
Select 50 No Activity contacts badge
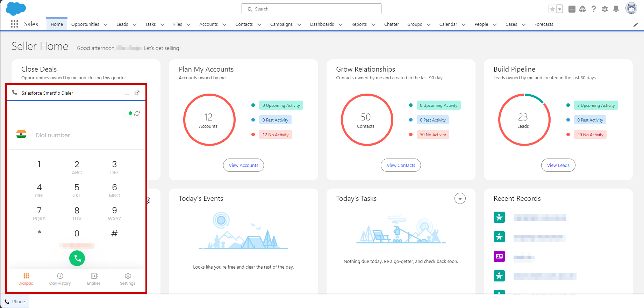[433, 134]
